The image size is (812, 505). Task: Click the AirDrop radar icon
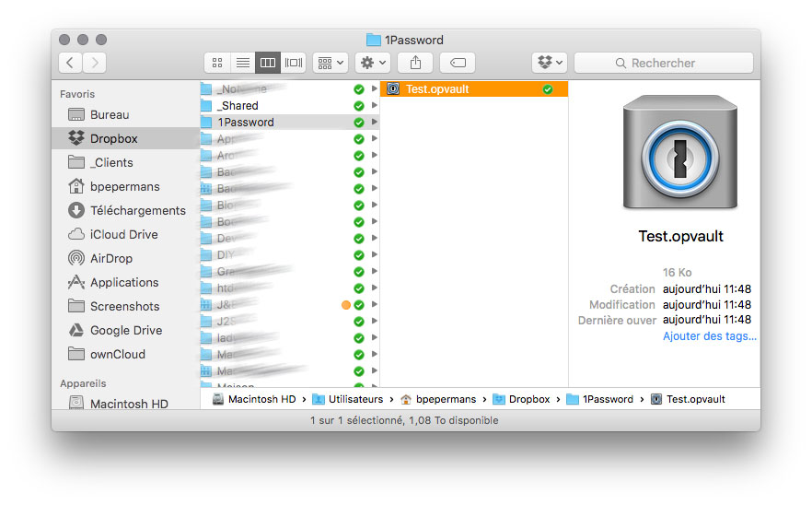76,258
